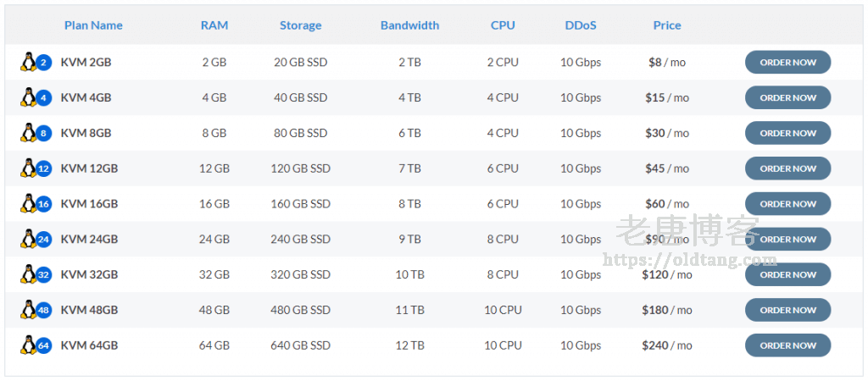Click the Linux penguin icon for KVM 32GB
This screenshot has height=381, width=868.
(x=29, y=274)
